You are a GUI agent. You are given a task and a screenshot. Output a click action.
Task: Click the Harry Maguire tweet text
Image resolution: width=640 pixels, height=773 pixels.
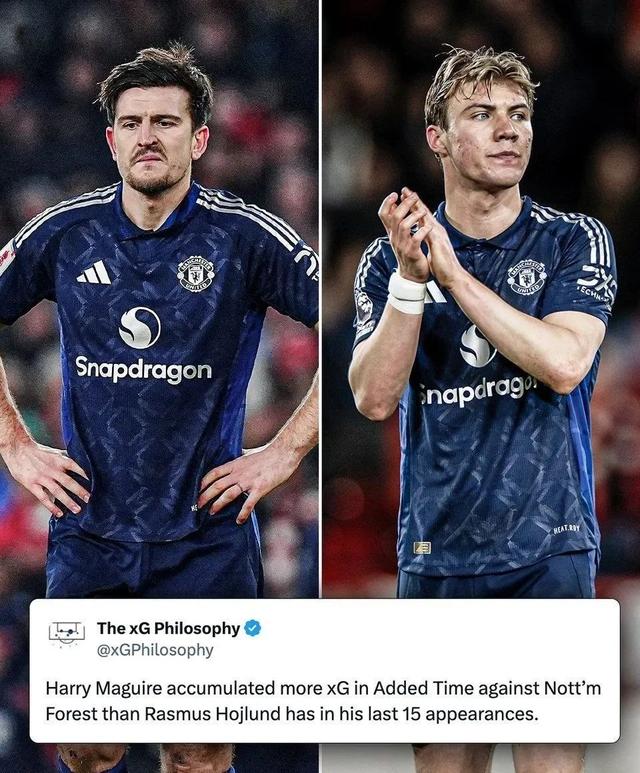[323, 701]
